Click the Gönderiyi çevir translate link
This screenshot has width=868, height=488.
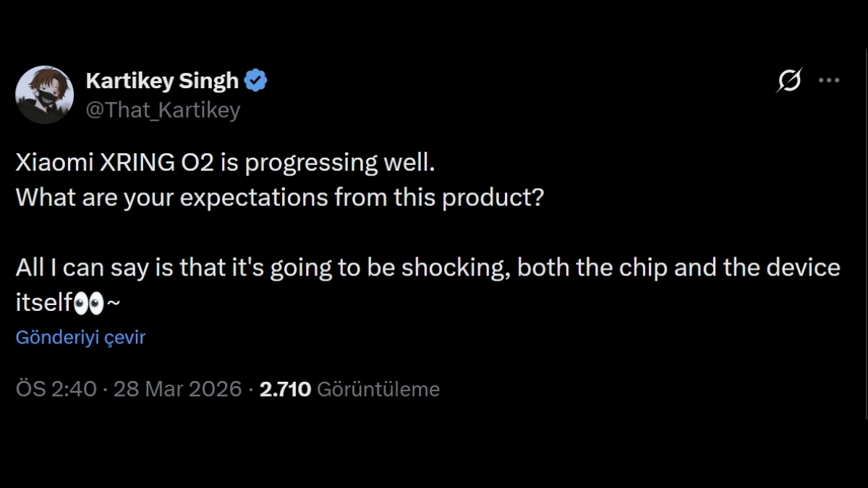click(80, 338)
